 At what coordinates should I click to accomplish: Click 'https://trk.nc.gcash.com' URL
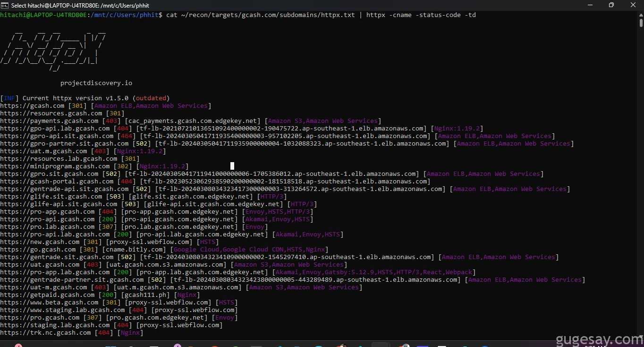coord(45,332)
